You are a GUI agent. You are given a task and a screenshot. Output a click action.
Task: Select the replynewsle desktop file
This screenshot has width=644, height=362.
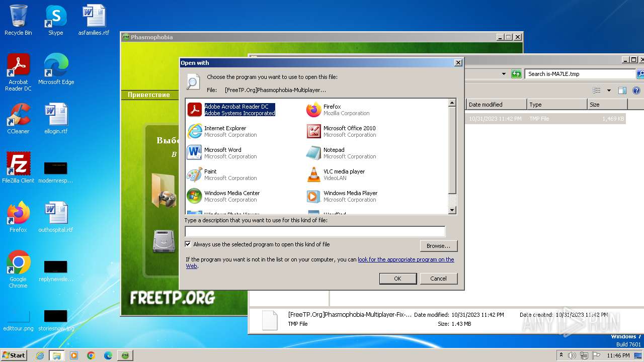(56, 271)
